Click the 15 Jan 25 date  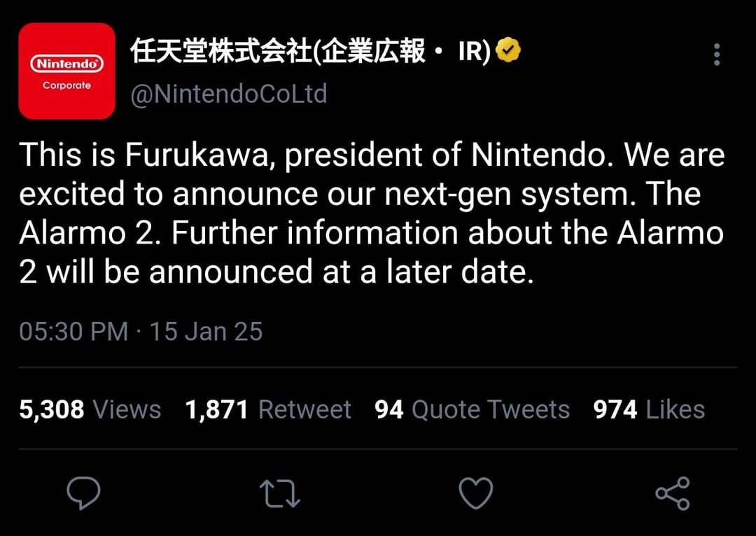click(x=206, y=331)
